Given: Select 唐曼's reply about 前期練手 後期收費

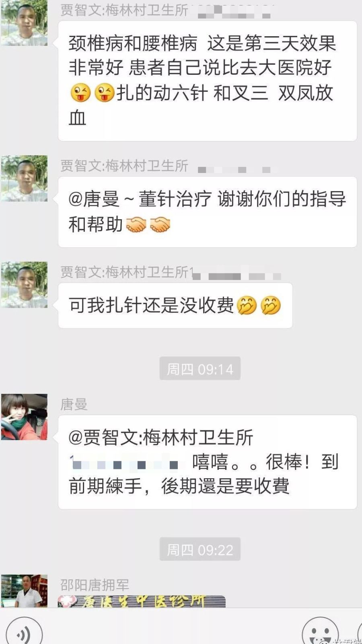Looking at the screenshot, I should [x=208, y=462].
